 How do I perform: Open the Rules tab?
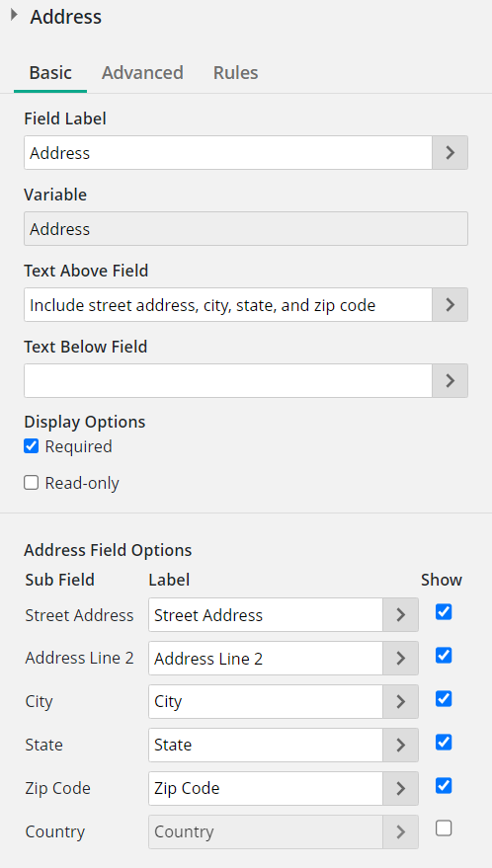(235, 72)
